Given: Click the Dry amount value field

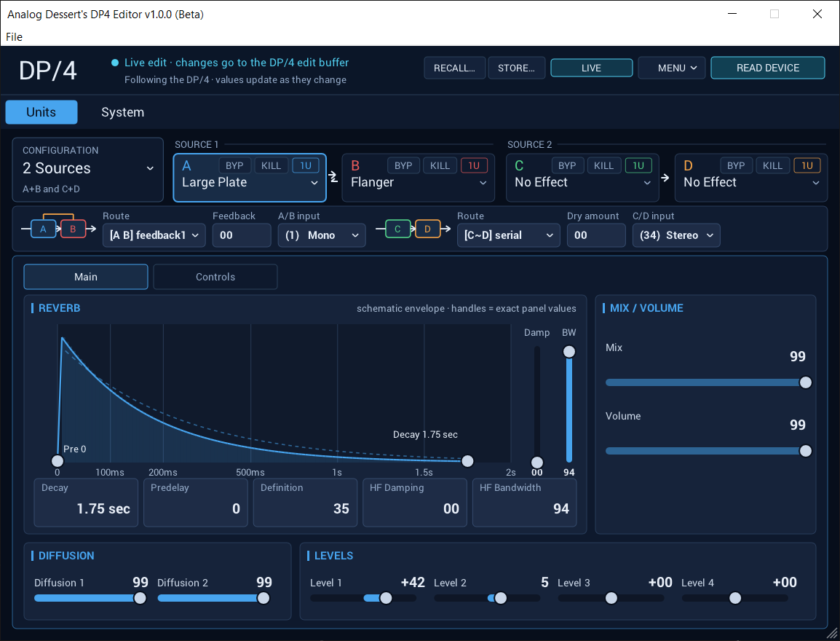Looking at the screenshot, I should 596,235.
